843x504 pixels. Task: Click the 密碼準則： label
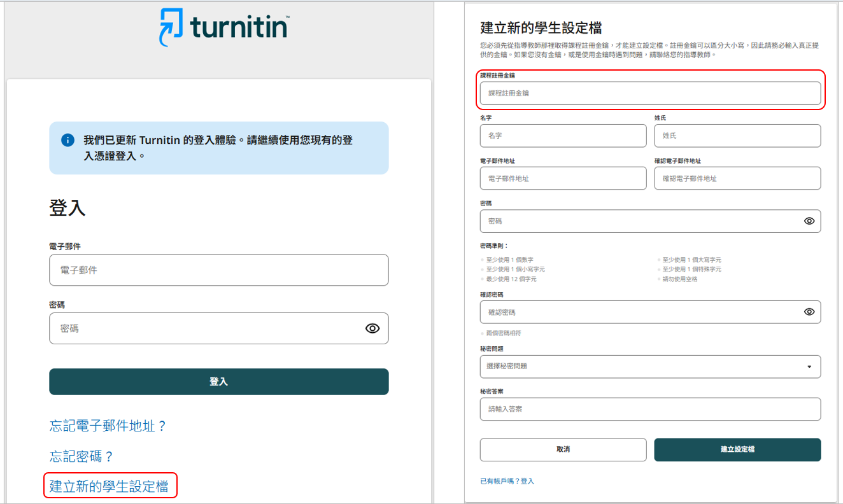pos(494,246)
